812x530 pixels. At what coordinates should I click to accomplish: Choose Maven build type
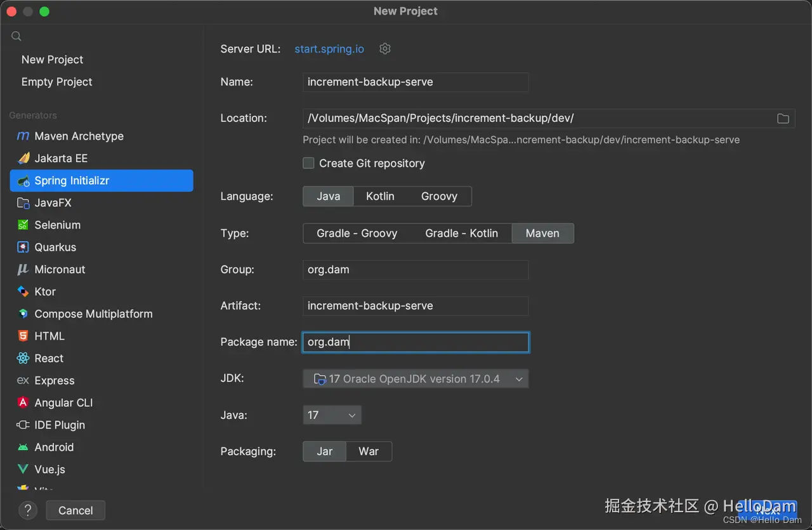tap(542, 233)
